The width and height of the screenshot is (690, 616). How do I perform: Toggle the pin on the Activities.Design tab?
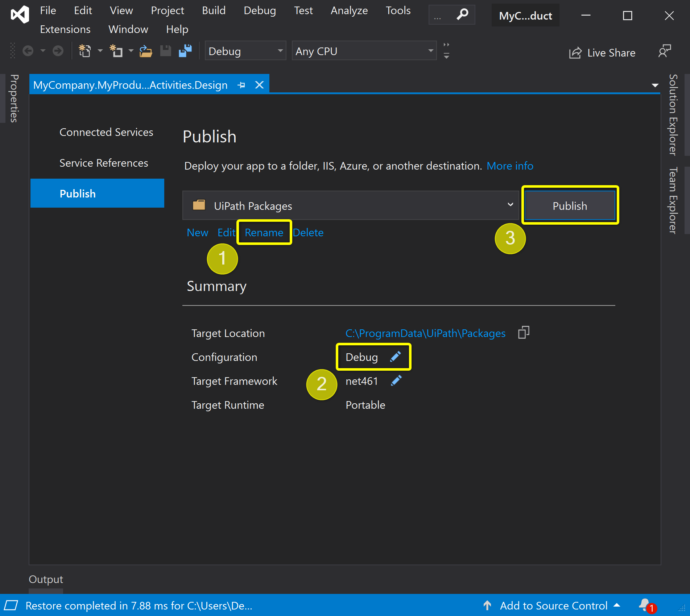point(241,85)
